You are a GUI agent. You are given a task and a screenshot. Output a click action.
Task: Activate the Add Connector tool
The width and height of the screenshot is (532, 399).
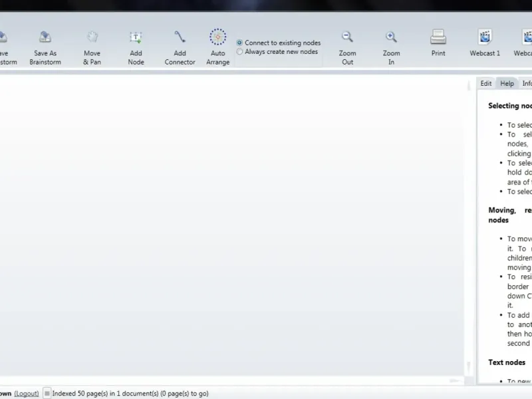(x=180, y=37)
